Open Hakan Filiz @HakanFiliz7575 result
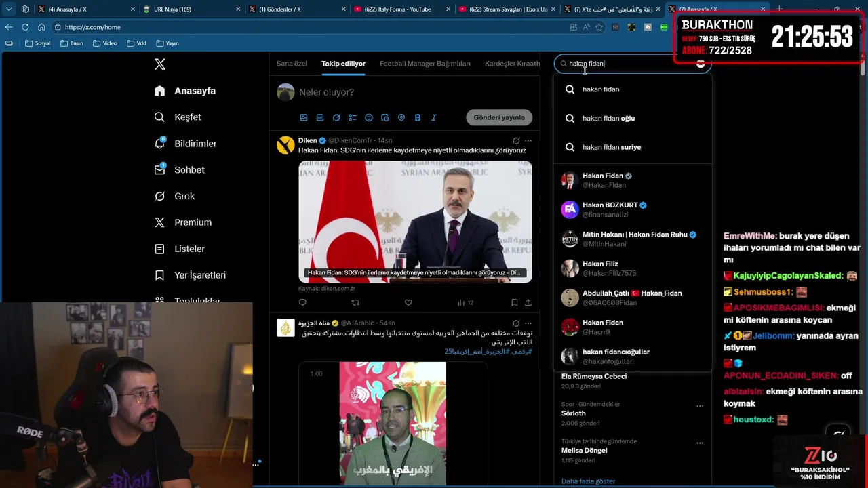868x488 pixels. 633,268
